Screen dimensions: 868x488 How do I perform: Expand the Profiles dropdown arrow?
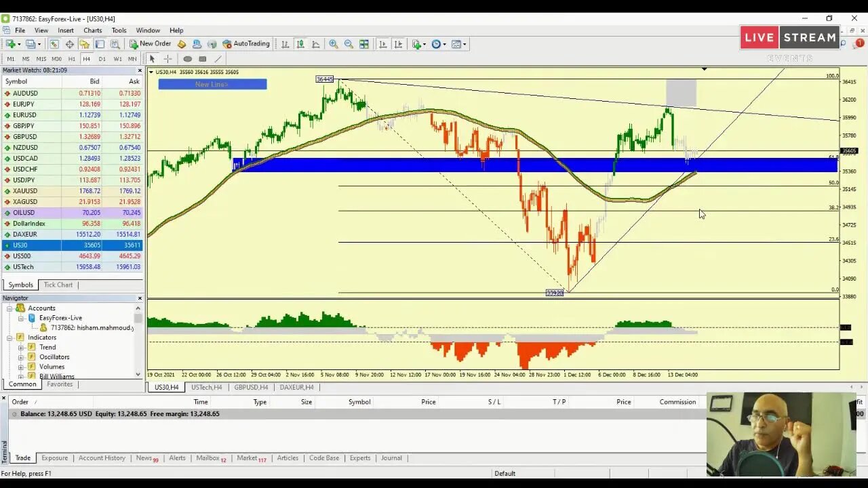point(39,44)
